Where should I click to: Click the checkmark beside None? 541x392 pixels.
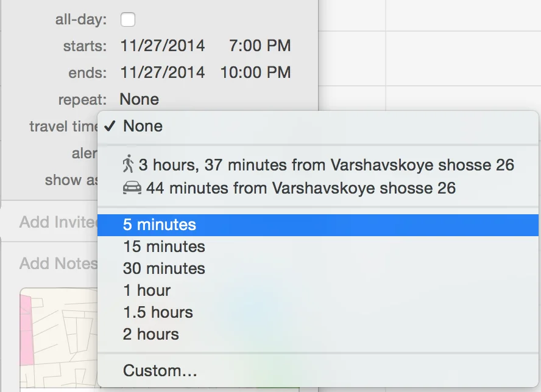(110, 127)
